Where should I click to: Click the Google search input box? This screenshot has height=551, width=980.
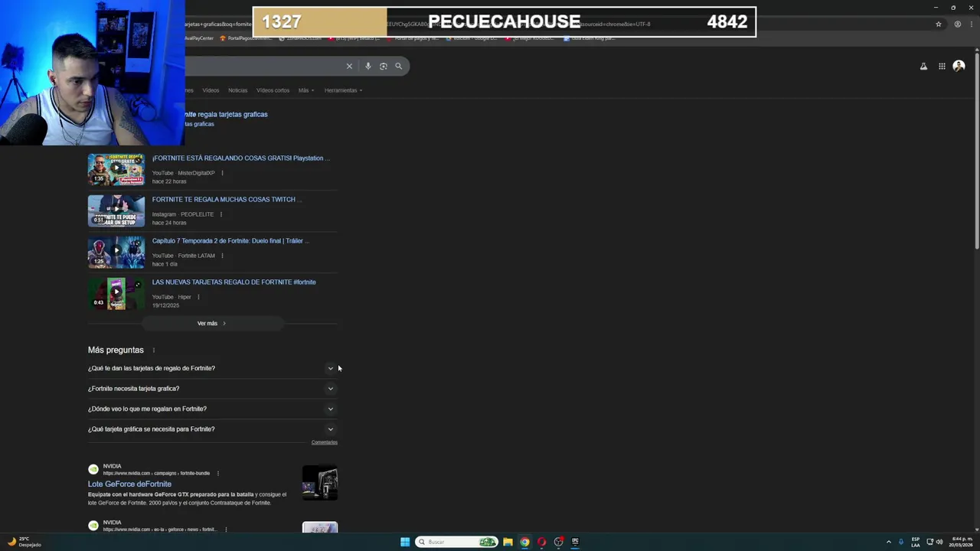(264, 67)
